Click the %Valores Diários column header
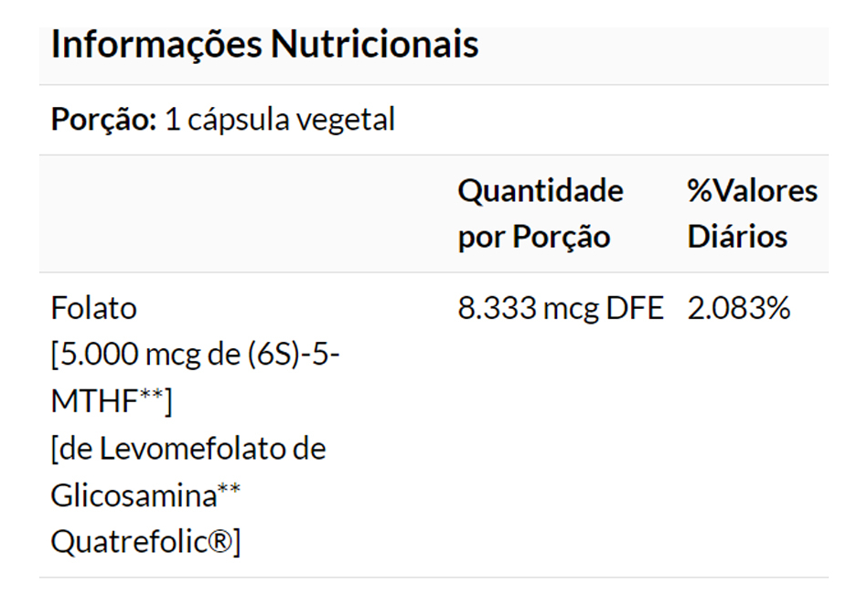This screenshot has height=606, width=868. click(x=752, y=214)
